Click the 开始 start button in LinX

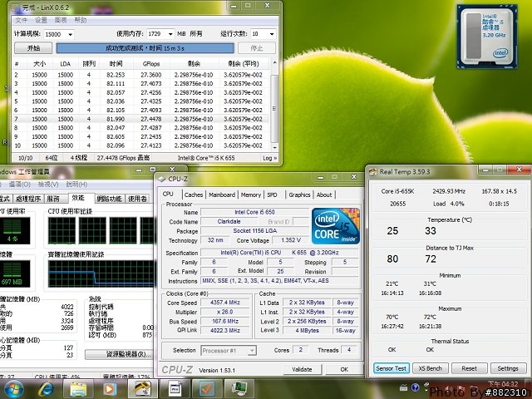click(x=33, y=48)
